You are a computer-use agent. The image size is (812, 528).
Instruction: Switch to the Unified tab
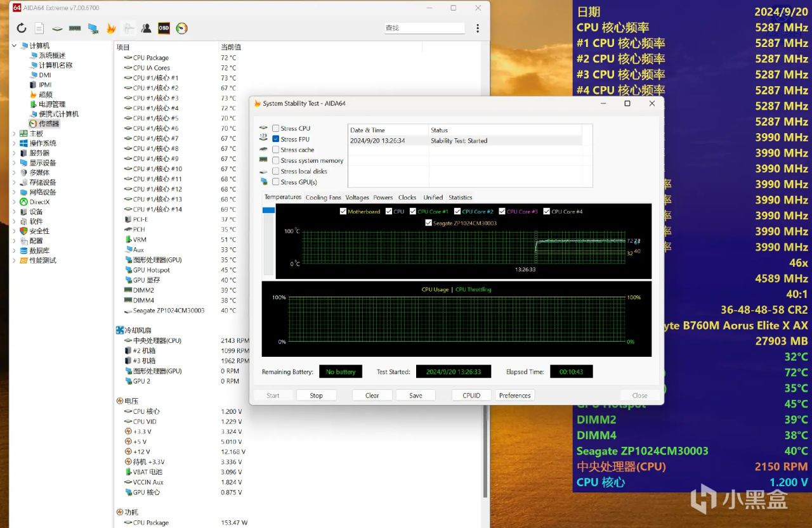[x=433, y=197]
